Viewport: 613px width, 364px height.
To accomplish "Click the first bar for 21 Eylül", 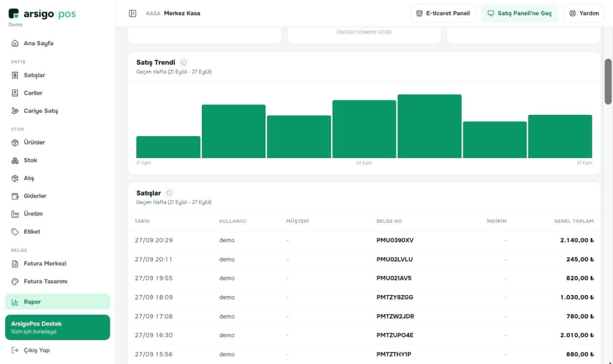I will (168, 147).
